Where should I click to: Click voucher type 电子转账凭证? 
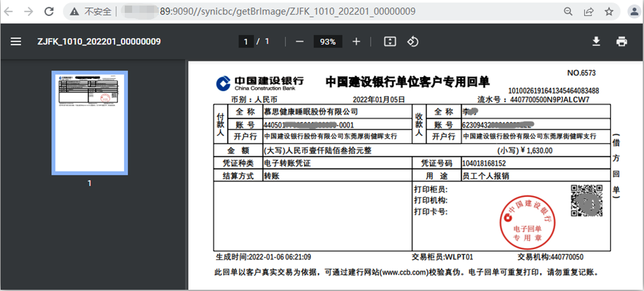287,164
